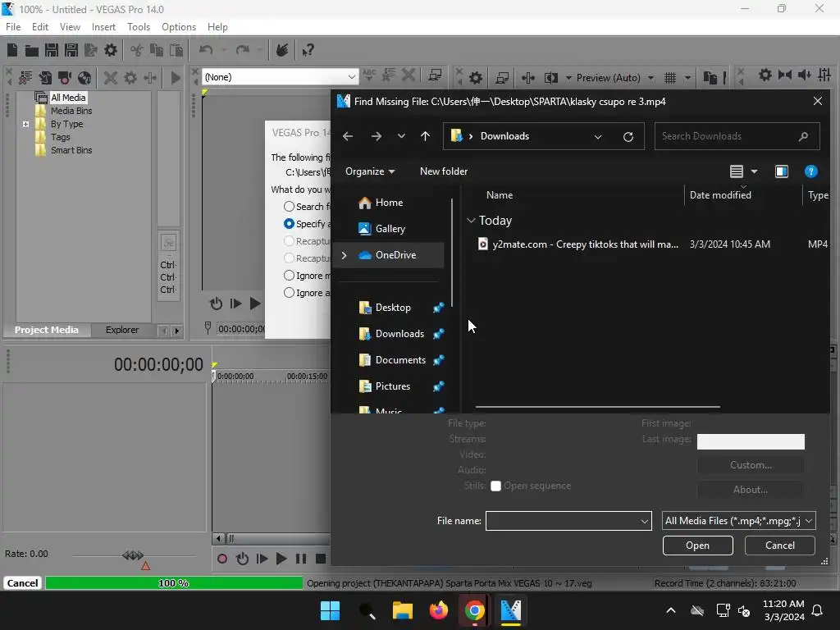Switch to the Explorer tab
The image size is (840, 630).
tap(122, 330)
